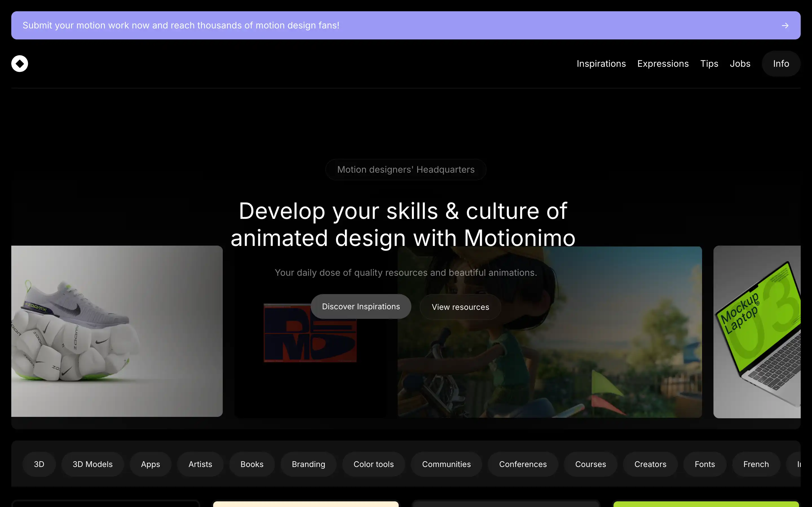
Task: Open the Apps category
Action: pyautogui.click(x=150, y=464)
